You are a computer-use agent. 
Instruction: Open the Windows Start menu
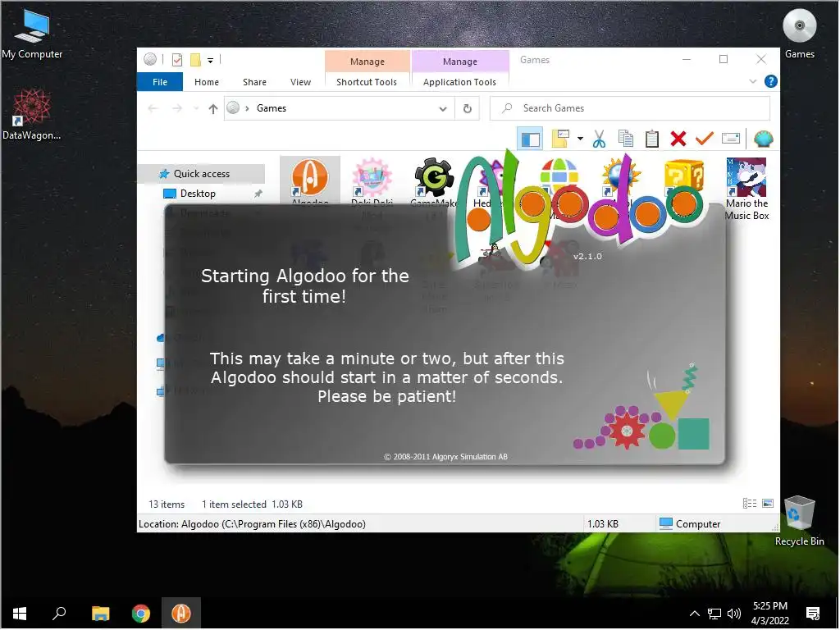(20, 614)
